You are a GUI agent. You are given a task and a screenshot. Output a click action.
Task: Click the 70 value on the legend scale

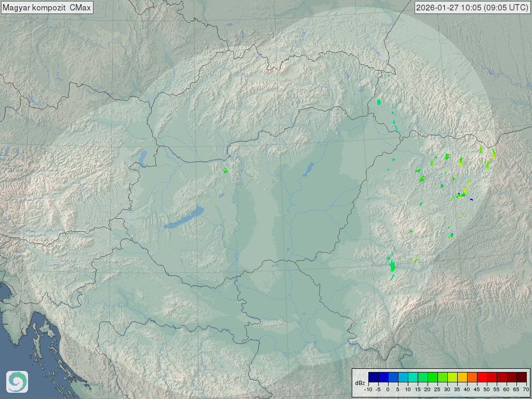pyautogui.click(x=526, y=390)
